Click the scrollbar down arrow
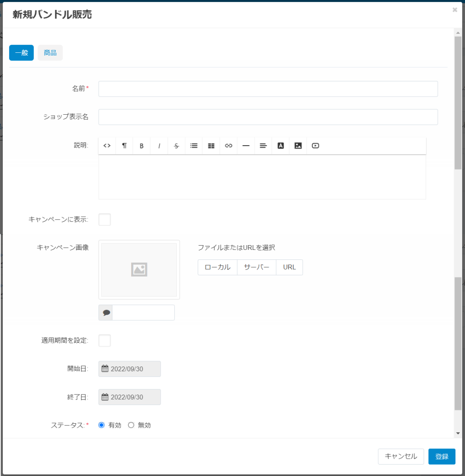465x476 pixels. 458,434
